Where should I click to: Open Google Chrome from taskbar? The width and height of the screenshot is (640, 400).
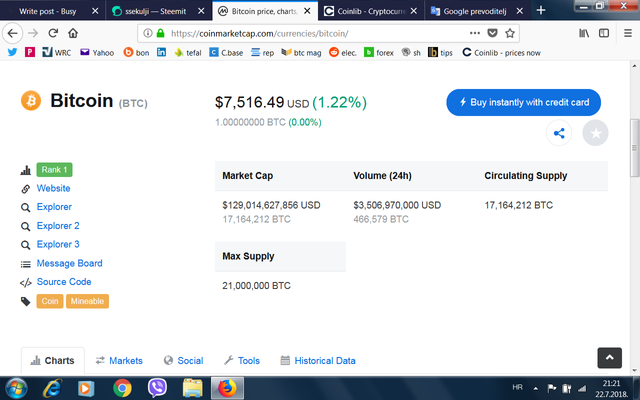pos(122,388)
